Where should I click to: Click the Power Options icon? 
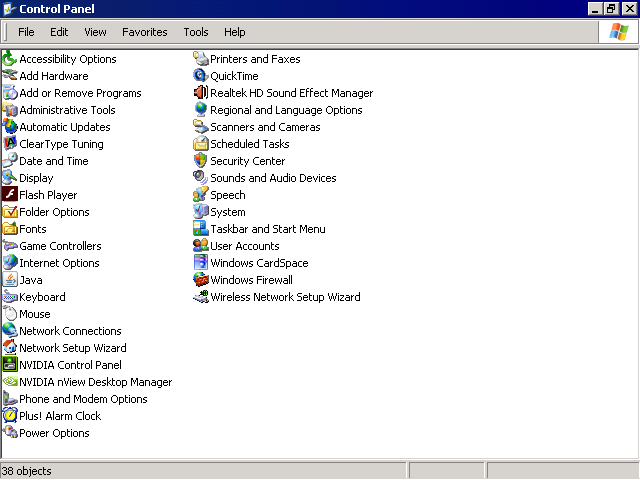pyautogui.click(x=10, y=433)
